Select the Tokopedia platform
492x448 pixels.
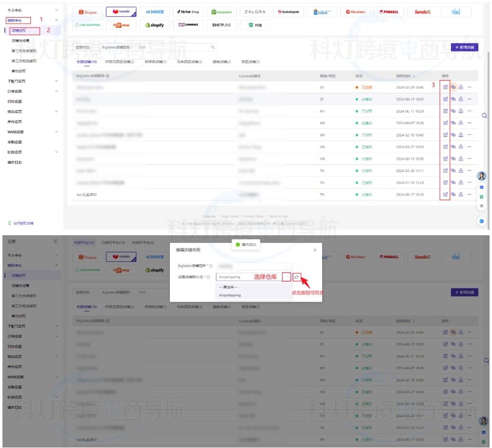pos(221,12)
